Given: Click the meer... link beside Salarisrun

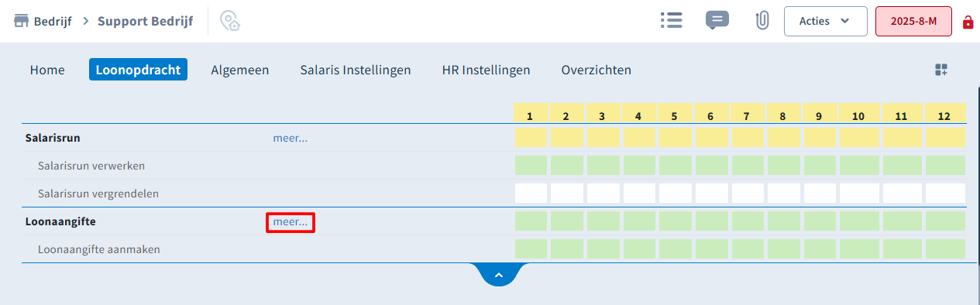Looking at the screenshot, I should (291, 138).
